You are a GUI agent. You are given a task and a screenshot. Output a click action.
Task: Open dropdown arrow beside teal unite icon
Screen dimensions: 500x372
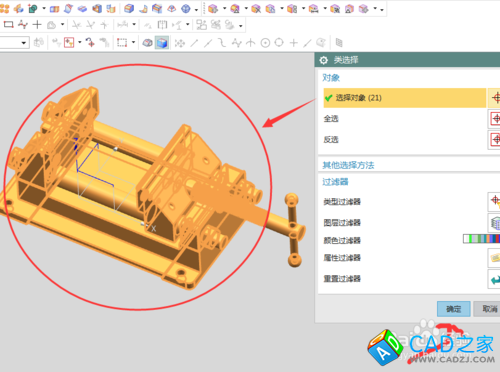coord(44,9)
